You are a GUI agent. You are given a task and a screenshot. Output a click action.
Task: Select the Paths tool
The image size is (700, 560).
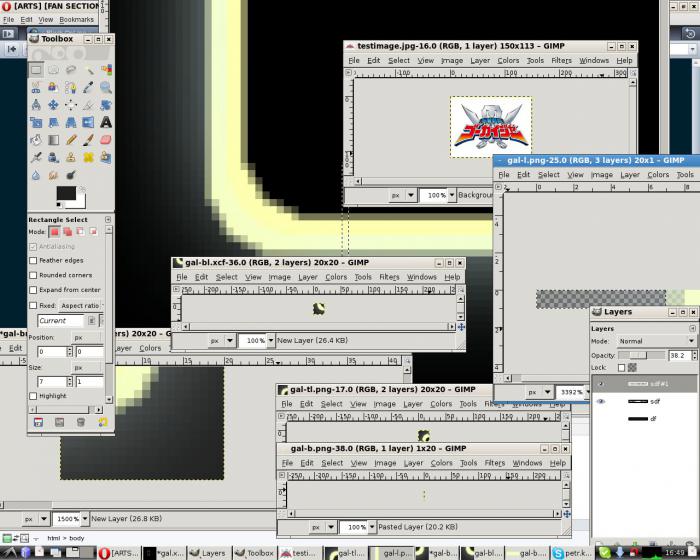pyautogui.click(x=71, y=87)
